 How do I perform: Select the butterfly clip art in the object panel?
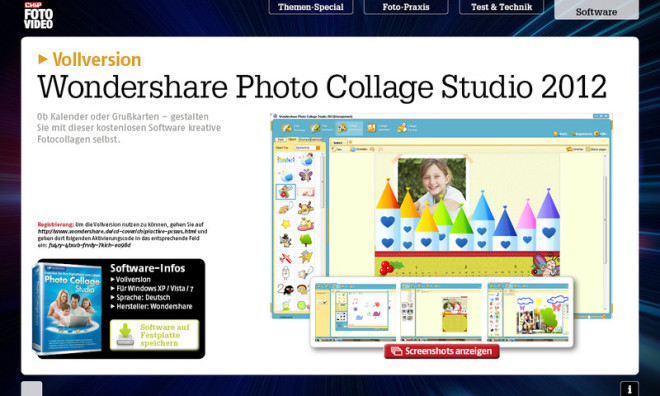point(306,175)
